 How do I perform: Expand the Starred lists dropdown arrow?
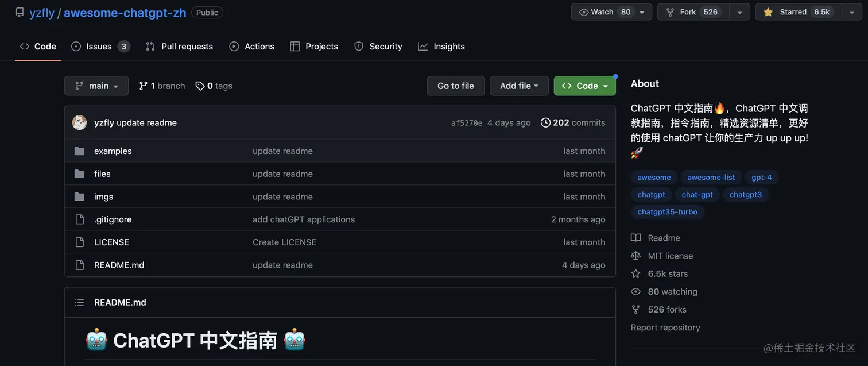852,12
